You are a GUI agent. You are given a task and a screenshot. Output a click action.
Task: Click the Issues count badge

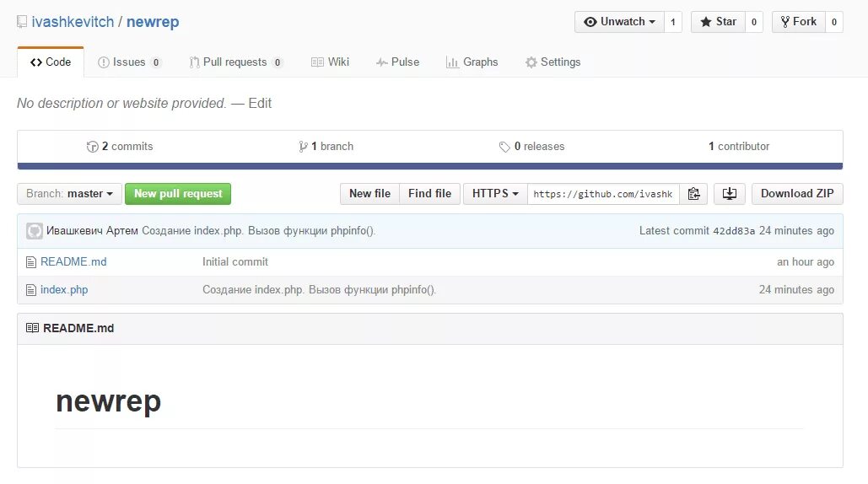pos(155,62)
